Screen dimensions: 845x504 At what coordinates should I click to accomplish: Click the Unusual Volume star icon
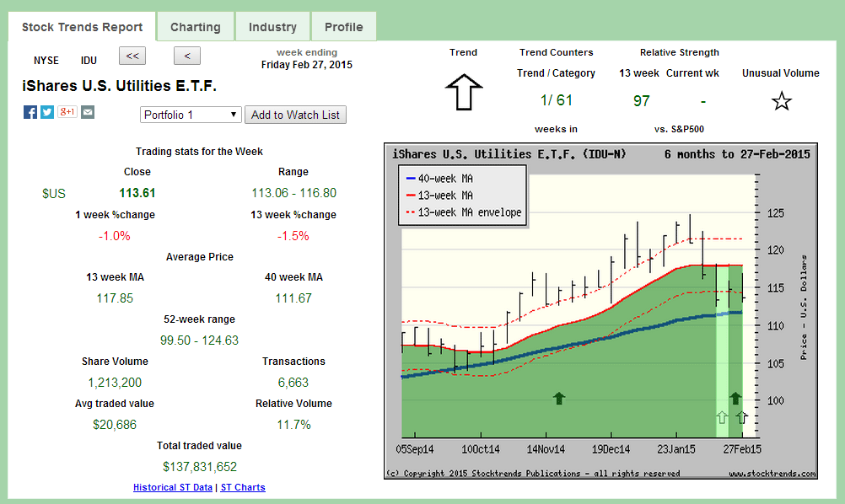tap(781, 100)
